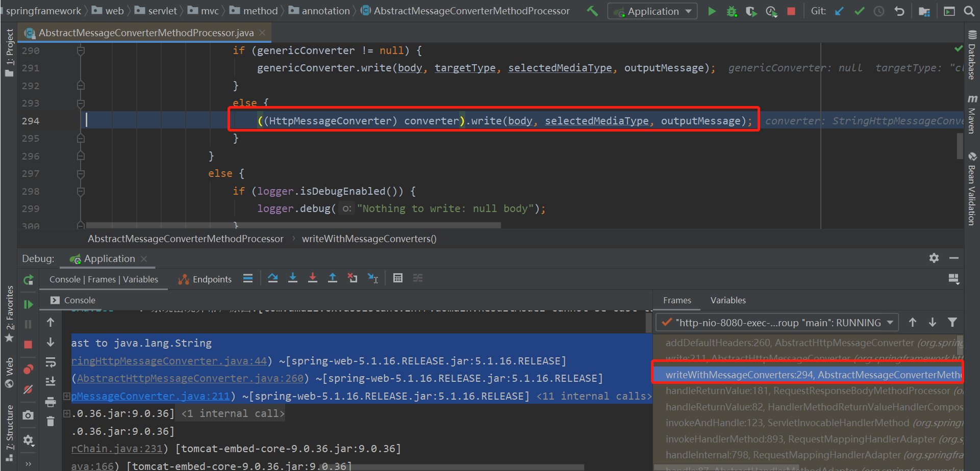Viewport: 980px width, 471px height.
Task: Update project with Git blue arrow
Action: 839,11
